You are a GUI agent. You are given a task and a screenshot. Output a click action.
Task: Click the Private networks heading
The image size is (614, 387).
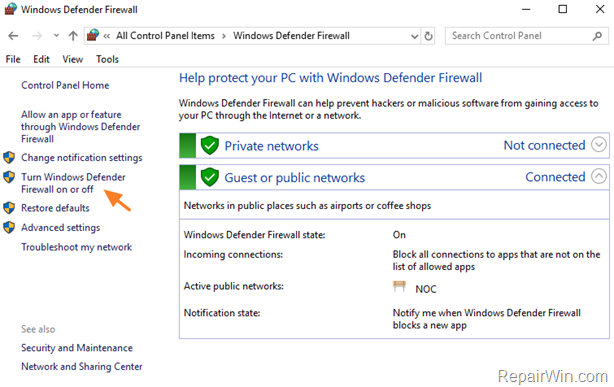coord(271,146)
